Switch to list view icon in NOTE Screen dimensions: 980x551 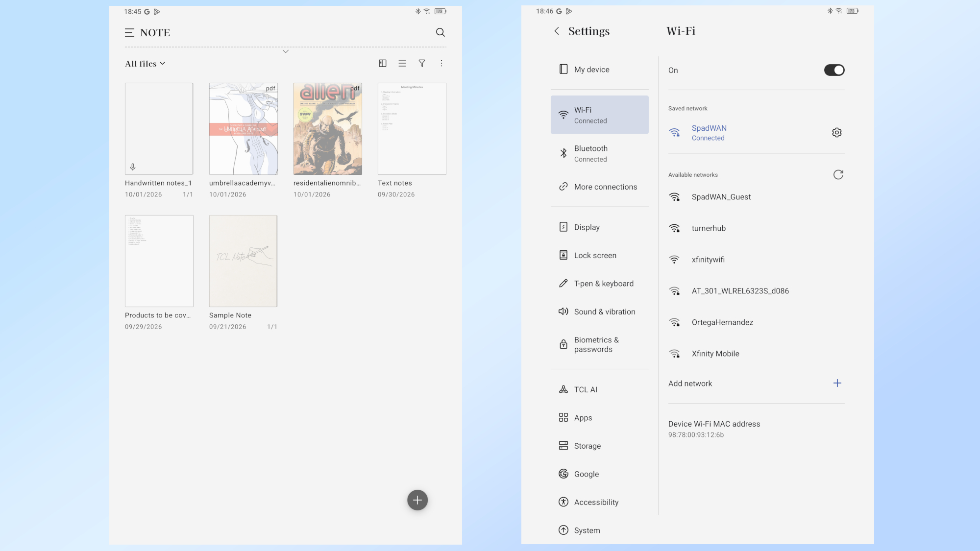(402, 63)
